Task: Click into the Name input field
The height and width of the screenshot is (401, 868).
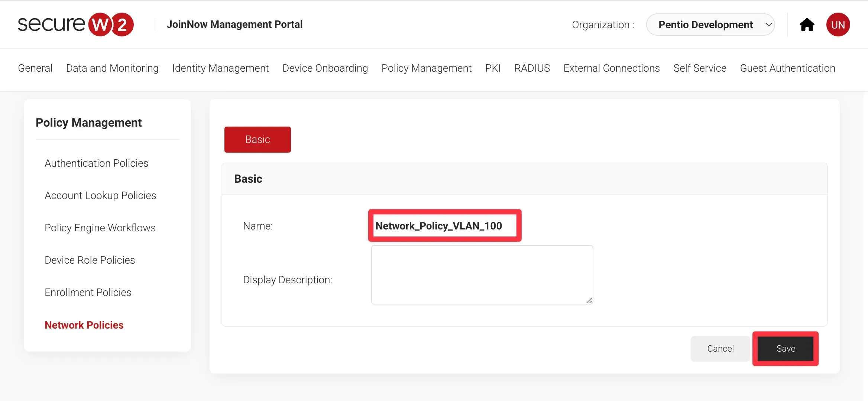Action: pos(444,226)
